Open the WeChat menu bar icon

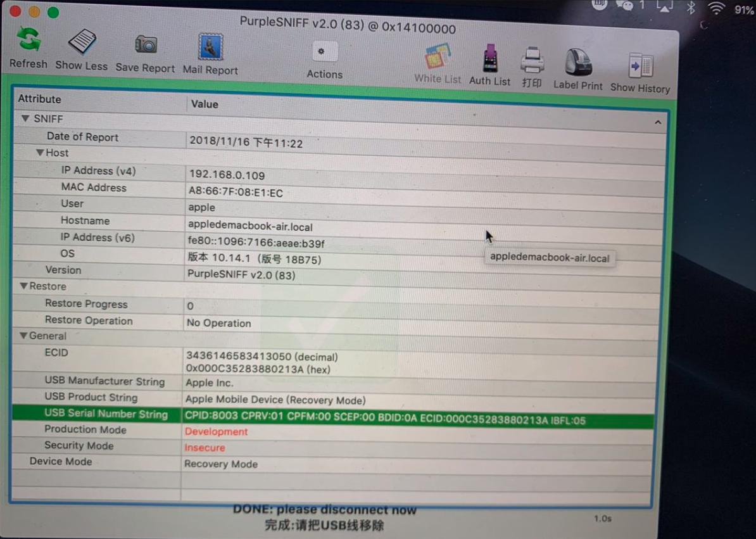click(624, 5)
